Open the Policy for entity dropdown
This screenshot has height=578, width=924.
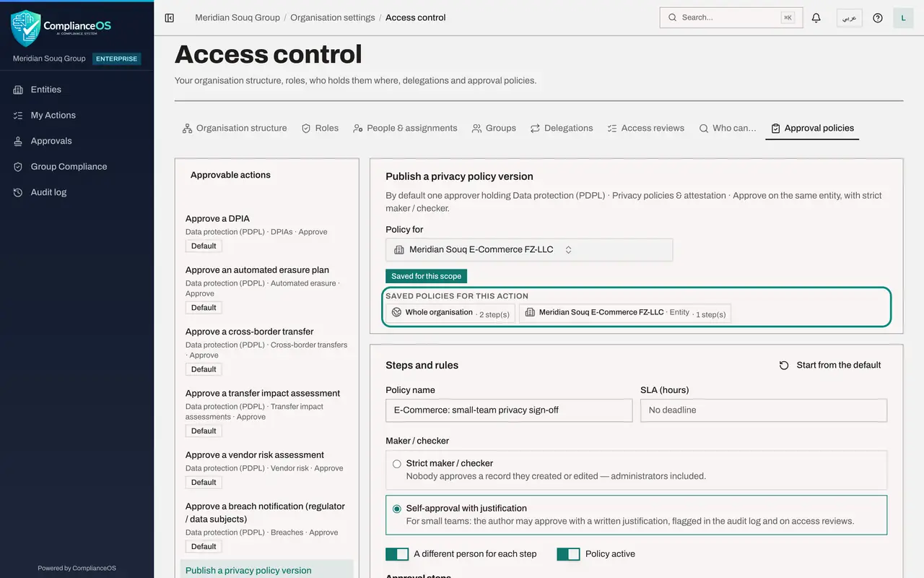point(529,250)
